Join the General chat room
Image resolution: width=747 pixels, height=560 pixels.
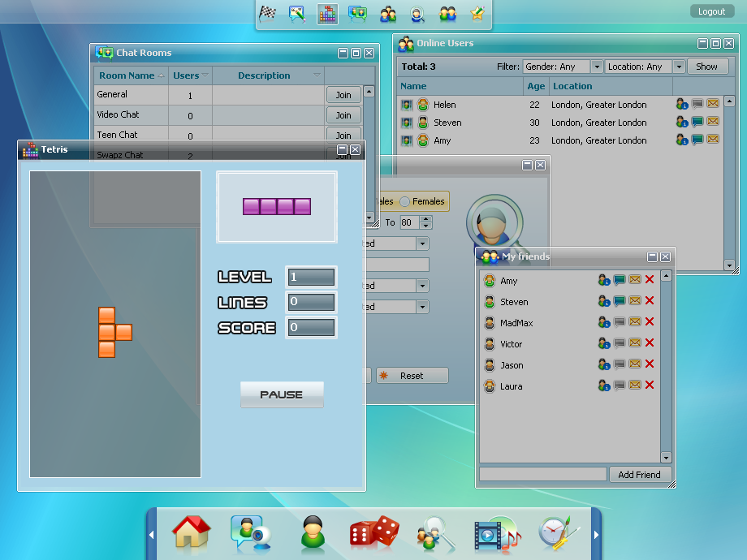(343, 95)
